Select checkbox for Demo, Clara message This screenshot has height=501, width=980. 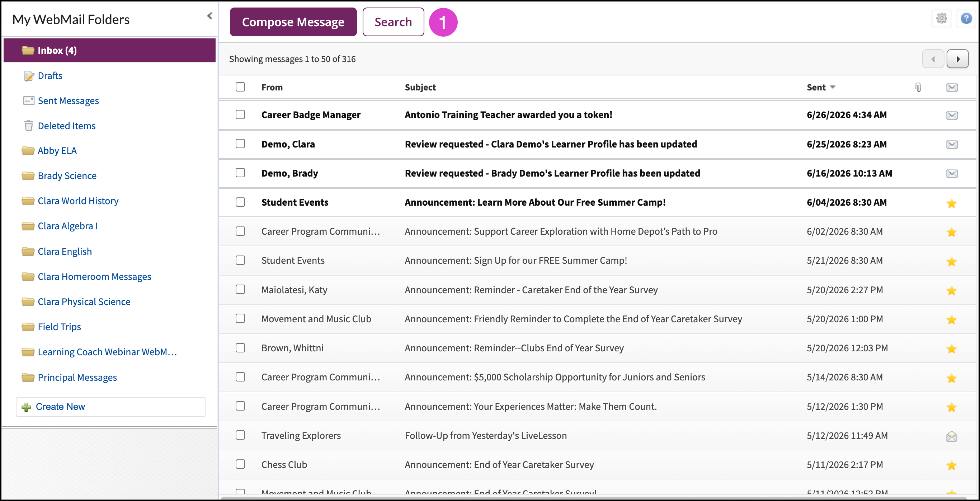pos(240,144)
